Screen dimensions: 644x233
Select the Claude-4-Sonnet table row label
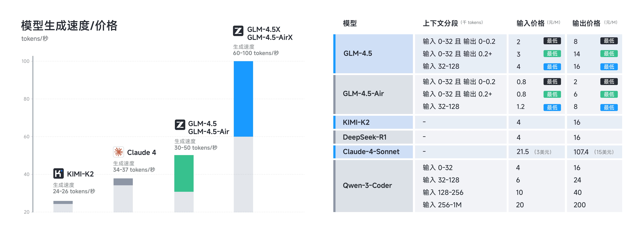371,152
